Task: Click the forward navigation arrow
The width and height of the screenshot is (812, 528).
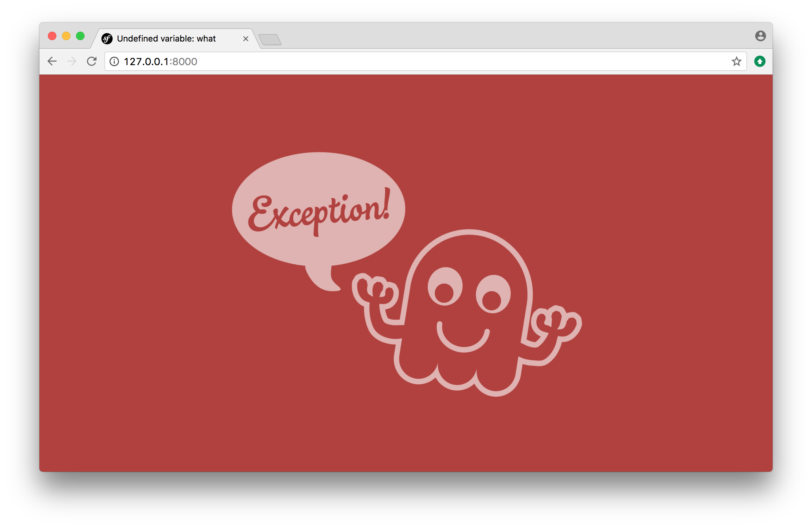Action: click(x=72, y=61)
